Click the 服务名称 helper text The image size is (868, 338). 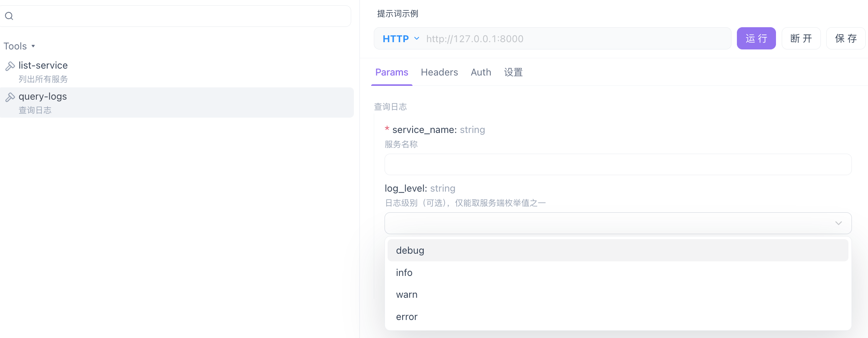(401, 144)
